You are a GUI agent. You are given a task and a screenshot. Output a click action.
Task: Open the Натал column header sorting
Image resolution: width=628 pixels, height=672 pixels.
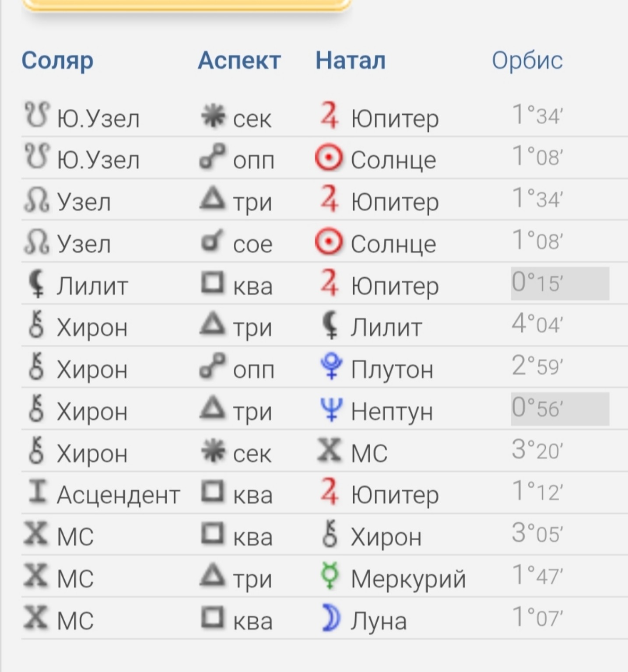(x=351, y=60)
